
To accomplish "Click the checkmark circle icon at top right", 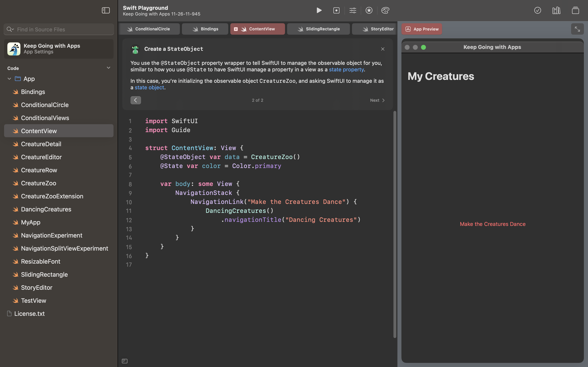I will coord(537,10).
